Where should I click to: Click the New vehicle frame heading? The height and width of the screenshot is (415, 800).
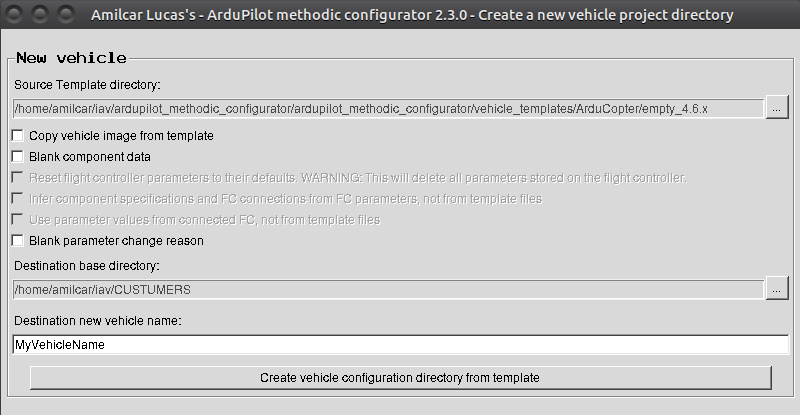pos(71,58)
